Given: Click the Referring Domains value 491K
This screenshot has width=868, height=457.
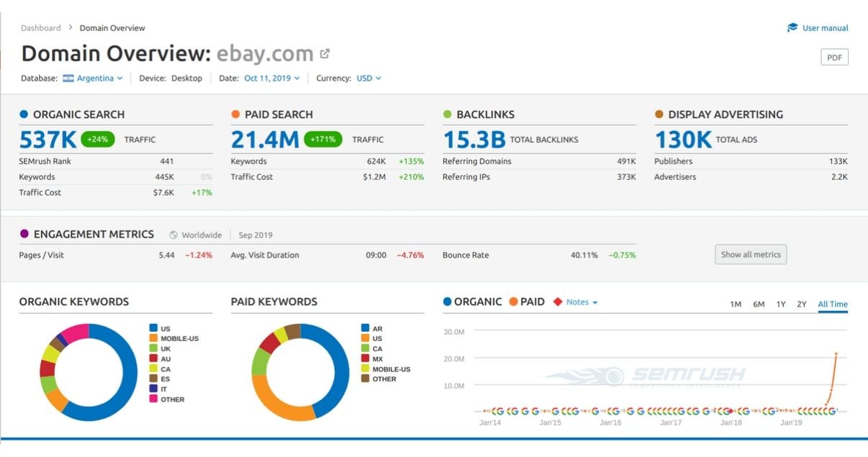Looking at the screenshot, I should click(626, 161).
